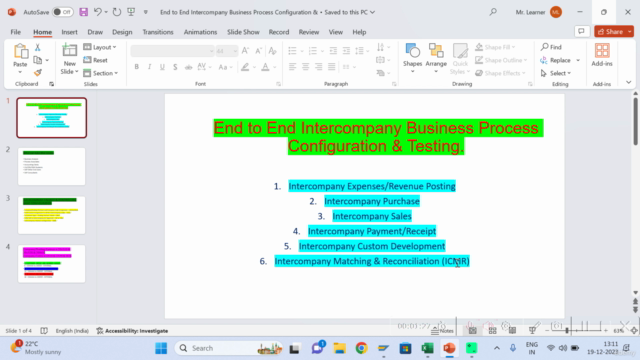The image size is (640, 360).
Task: Apply Strikethrough formatting
Action: 188,67
